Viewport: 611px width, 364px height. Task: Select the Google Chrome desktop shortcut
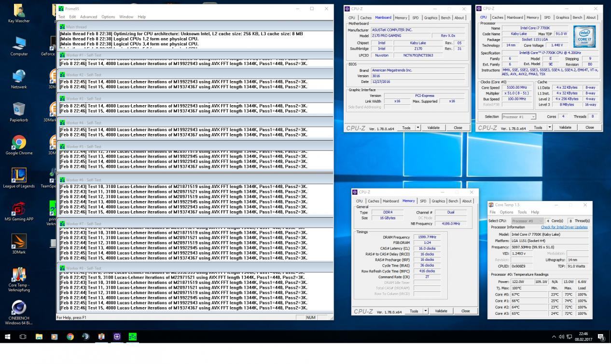tap(19, 146)
